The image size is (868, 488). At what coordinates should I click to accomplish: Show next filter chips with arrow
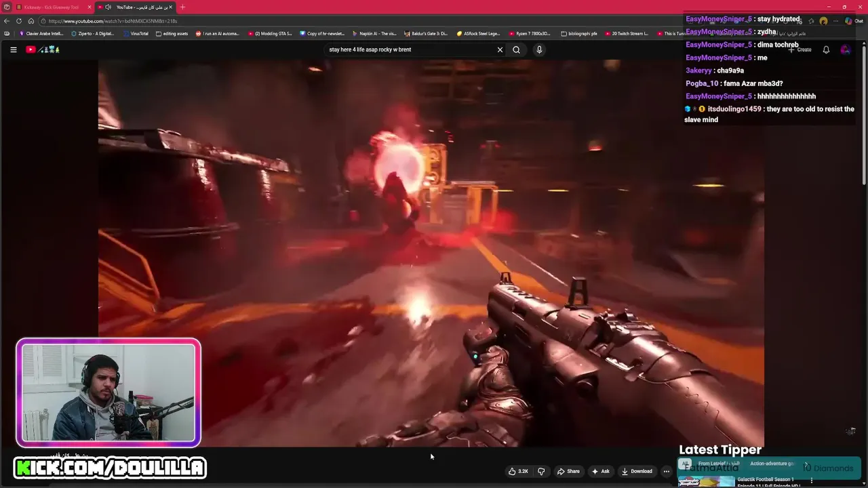click(x=806, y=464)
